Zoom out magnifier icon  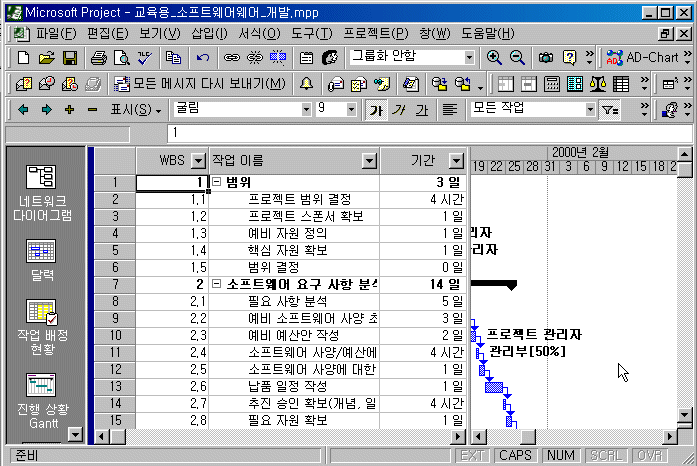click(x=517, y=58)
